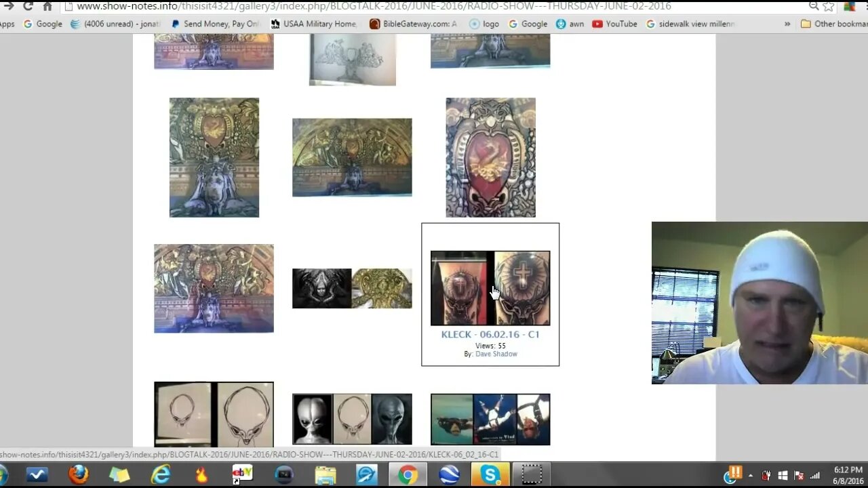Open the black-and-gold gargoyle comparison thumbnail
868x488 pixels.
coord(352,288)
